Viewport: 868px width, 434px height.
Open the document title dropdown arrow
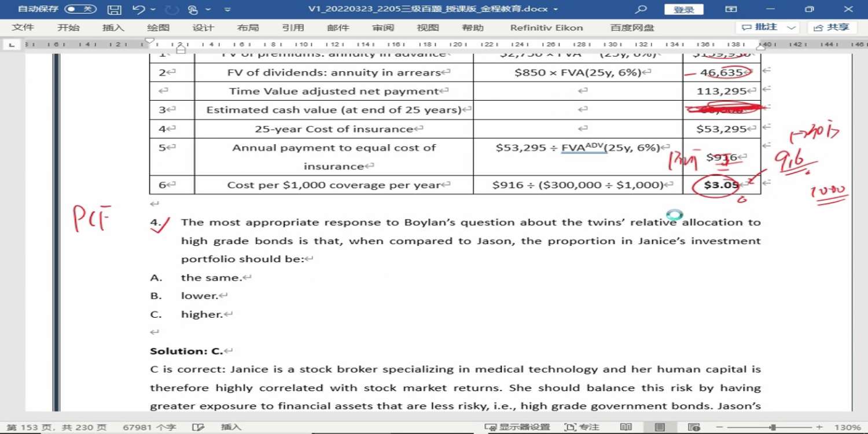(556, 9)
